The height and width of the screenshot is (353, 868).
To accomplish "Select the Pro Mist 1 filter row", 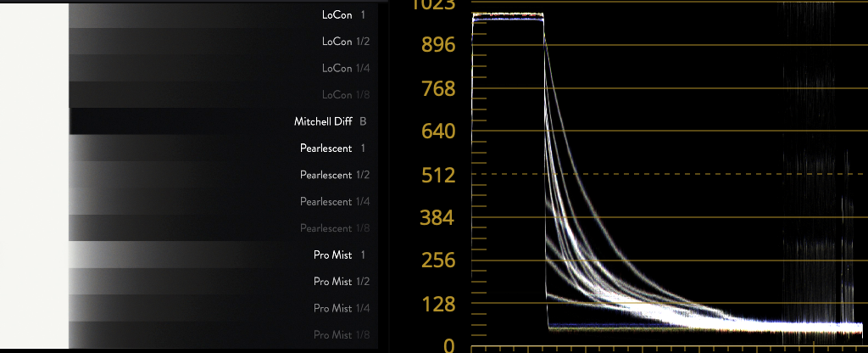I will click(224, 255).
